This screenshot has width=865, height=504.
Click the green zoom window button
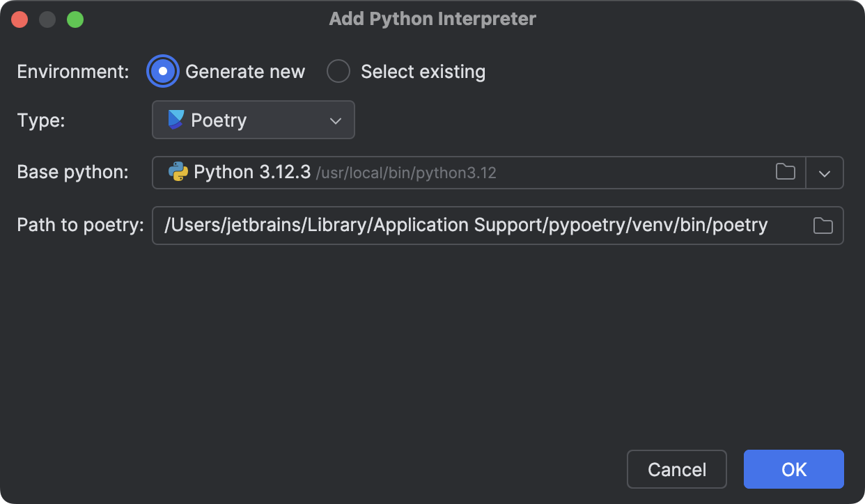coord(75,19)
